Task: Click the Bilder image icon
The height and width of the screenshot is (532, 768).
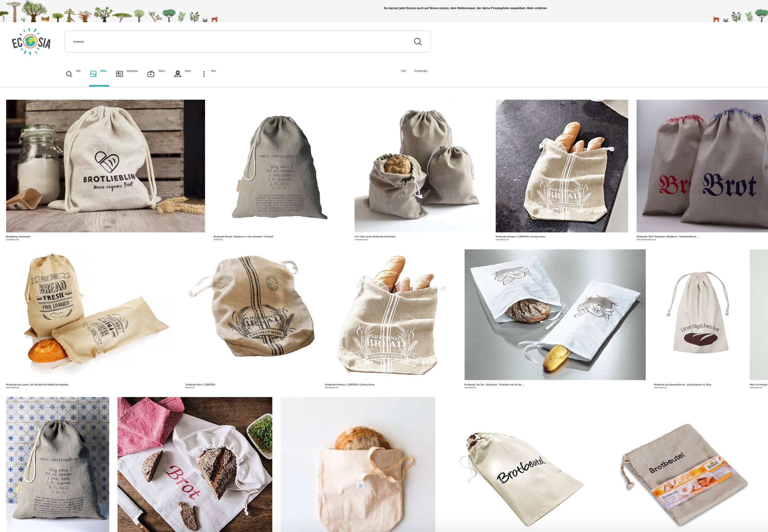Action: click(x=93, y=74)
